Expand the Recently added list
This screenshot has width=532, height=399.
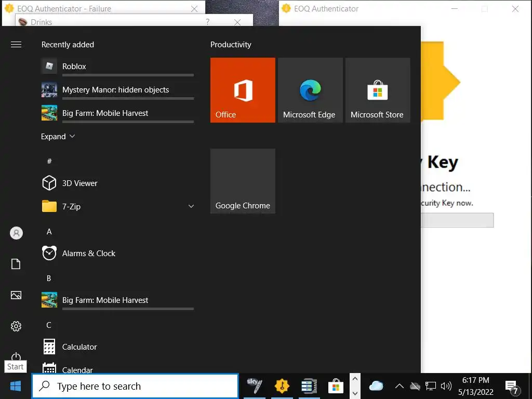point(58,137)
